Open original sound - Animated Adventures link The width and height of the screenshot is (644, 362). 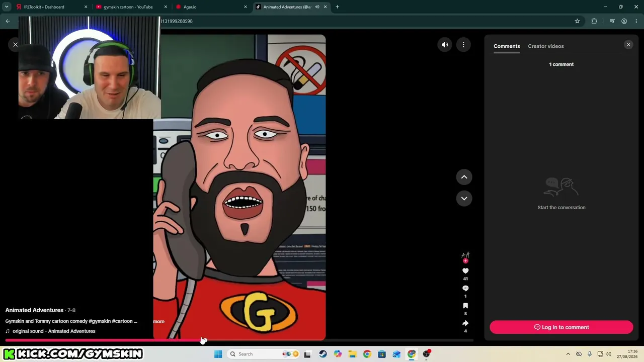coord(54,331)
